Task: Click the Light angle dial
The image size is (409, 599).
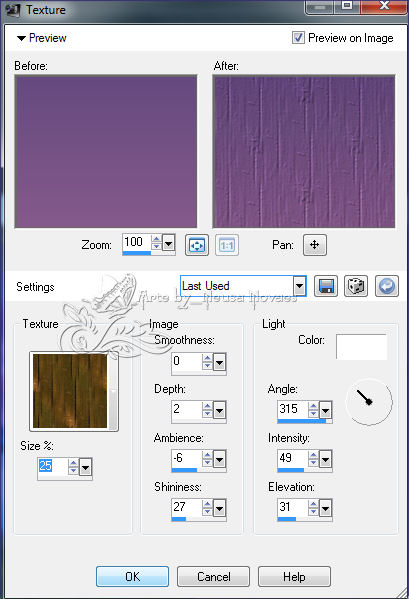Action: click(x=369, y=402)
